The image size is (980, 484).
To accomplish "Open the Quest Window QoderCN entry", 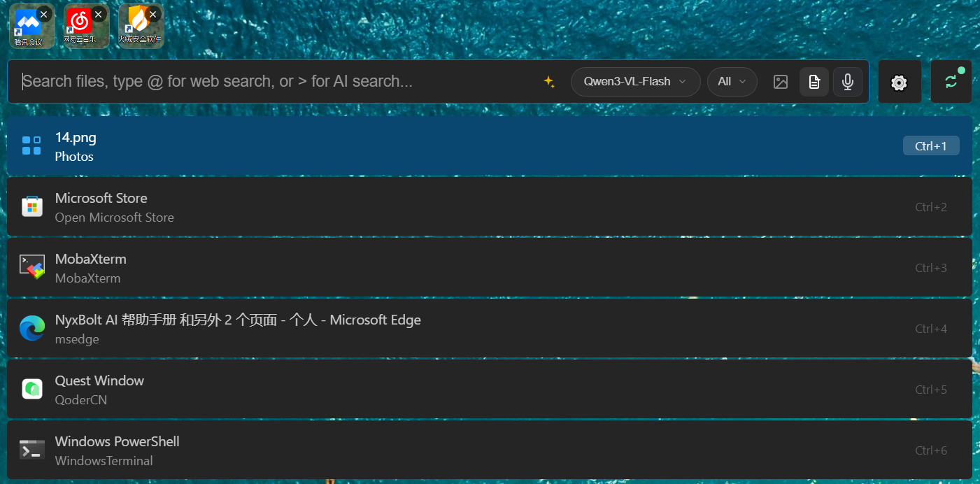I will [490, 390].
